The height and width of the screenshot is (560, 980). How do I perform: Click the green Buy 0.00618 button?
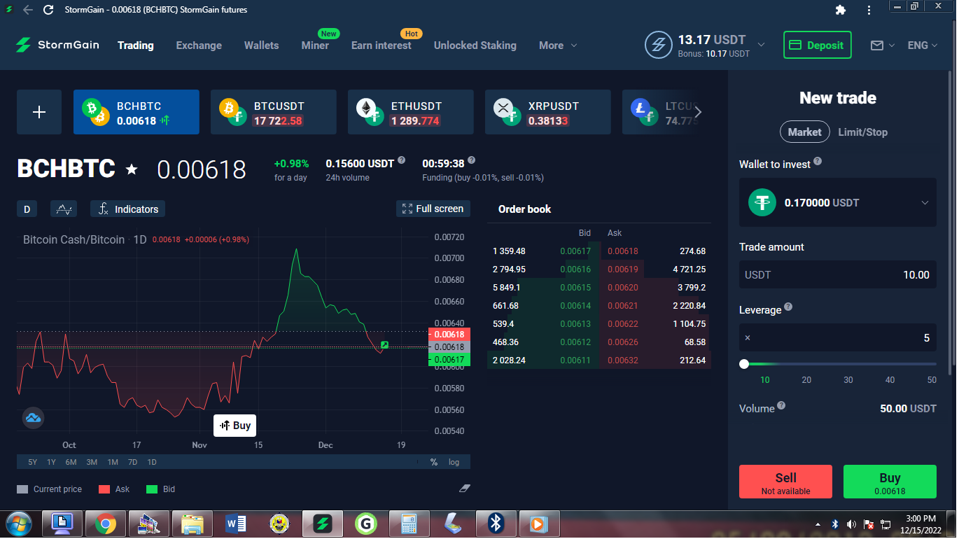[890, 482]
